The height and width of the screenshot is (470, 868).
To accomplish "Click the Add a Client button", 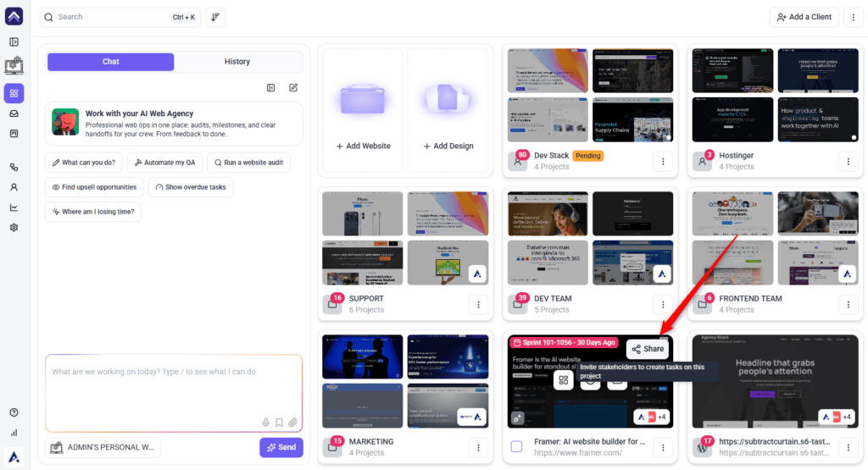I will coord(804,17).
